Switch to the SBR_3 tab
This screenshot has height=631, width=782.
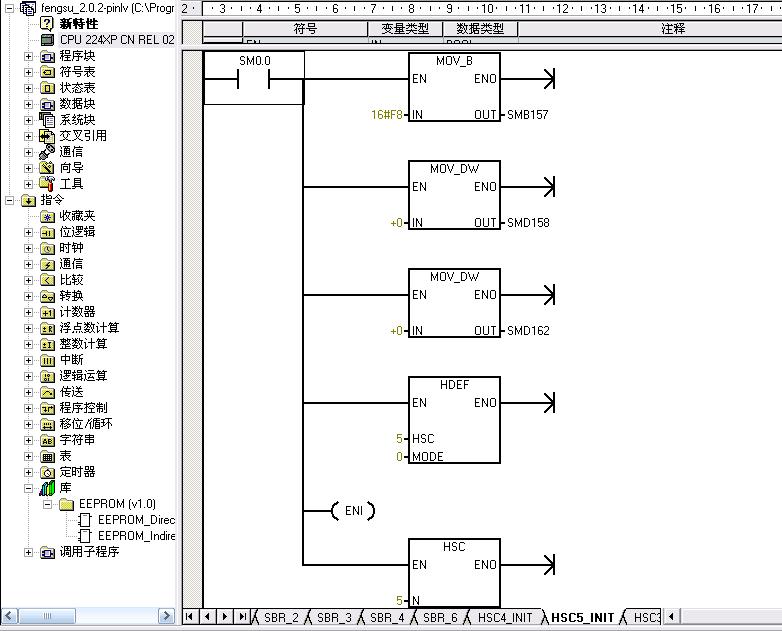(x=334, y=617)
